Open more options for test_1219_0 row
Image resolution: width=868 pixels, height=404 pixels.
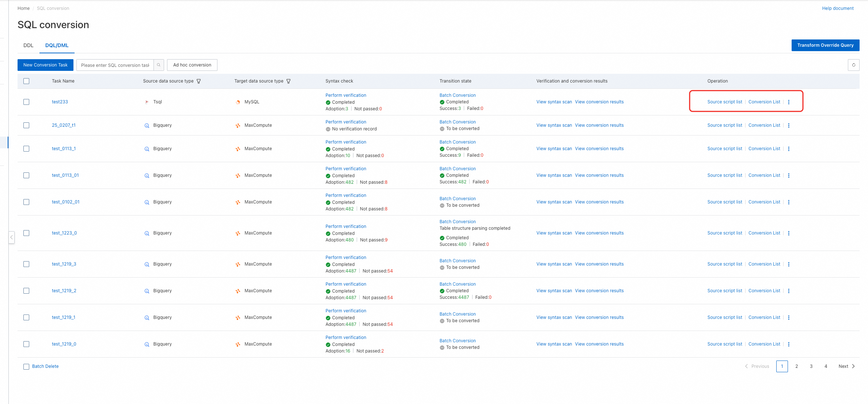click(x=789, y=344)
